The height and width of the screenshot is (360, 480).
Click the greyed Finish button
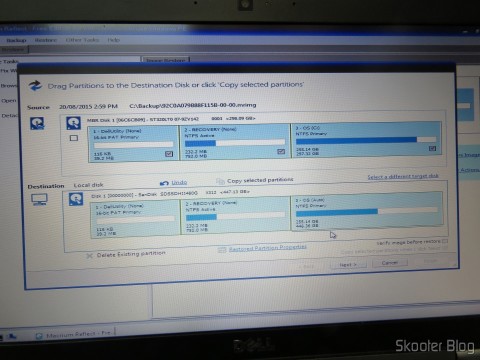[431, 261]
